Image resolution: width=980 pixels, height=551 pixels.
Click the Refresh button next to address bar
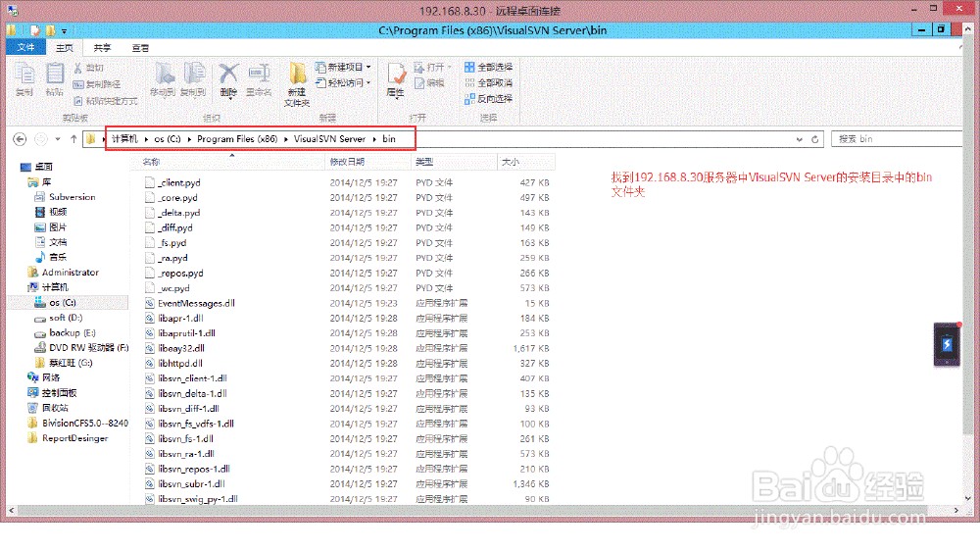[x=815, y=139]
